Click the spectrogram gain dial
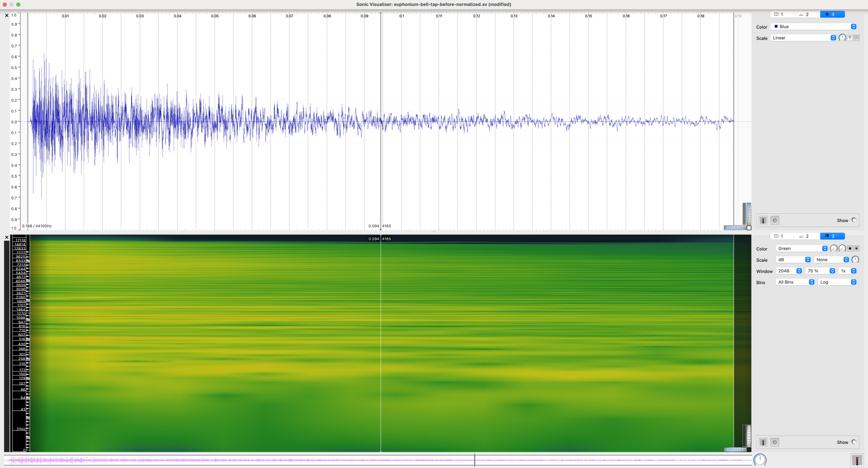This screenshot has height=468, width=868. click(x=855, y=260)
